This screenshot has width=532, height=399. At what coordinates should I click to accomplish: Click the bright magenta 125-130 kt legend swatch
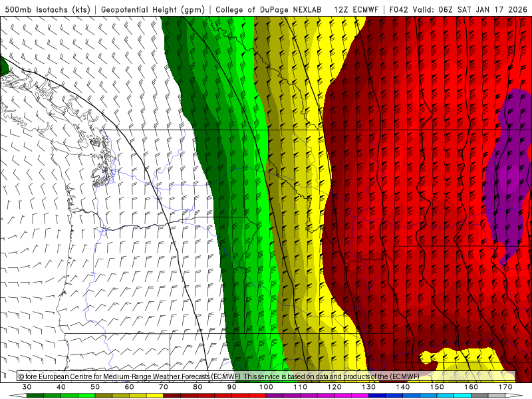[360, 396]
